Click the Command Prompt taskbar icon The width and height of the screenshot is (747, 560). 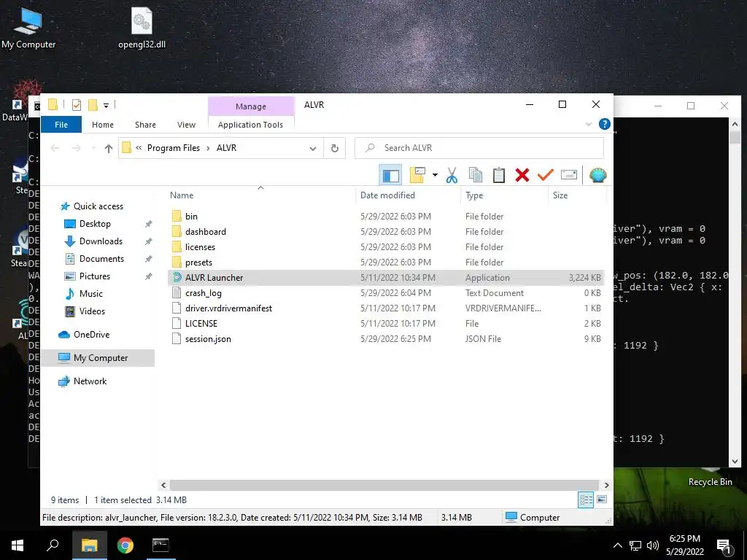click(160, 545)
